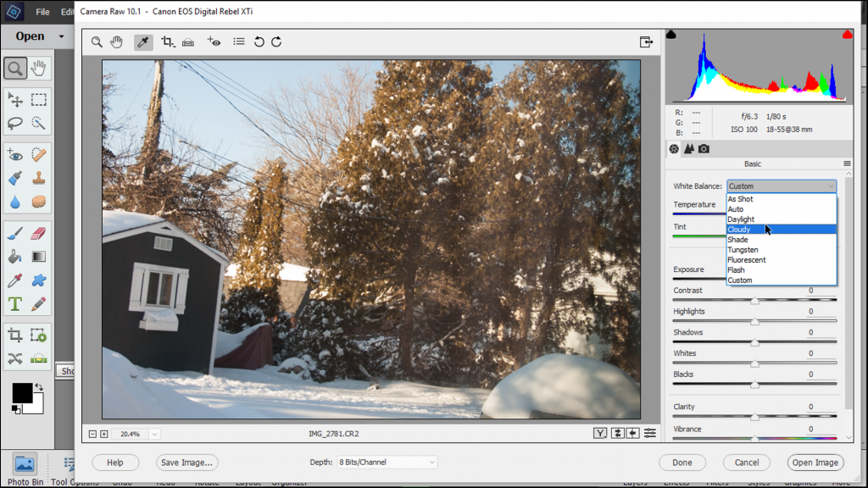868x488 pixels.
Task: Cancel the Camera Raw dialog
Action: 747,463
